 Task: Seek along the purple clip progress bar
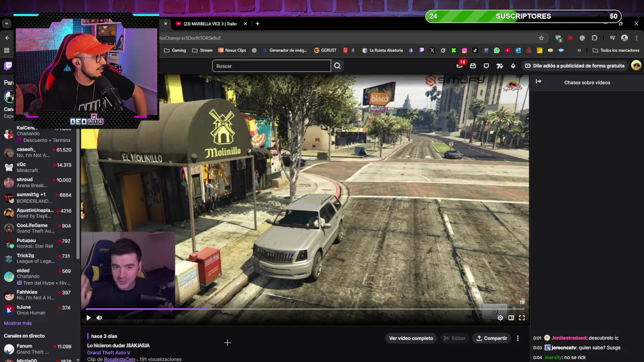pos(305,309)
